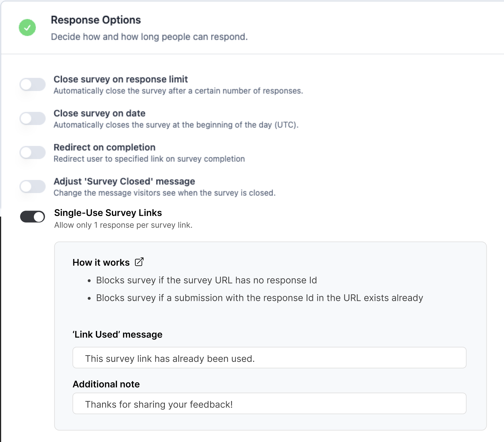The width and height of the screenshot is (504, 442).
Task: Open the How it works link
Action: (x=101, y=262)
